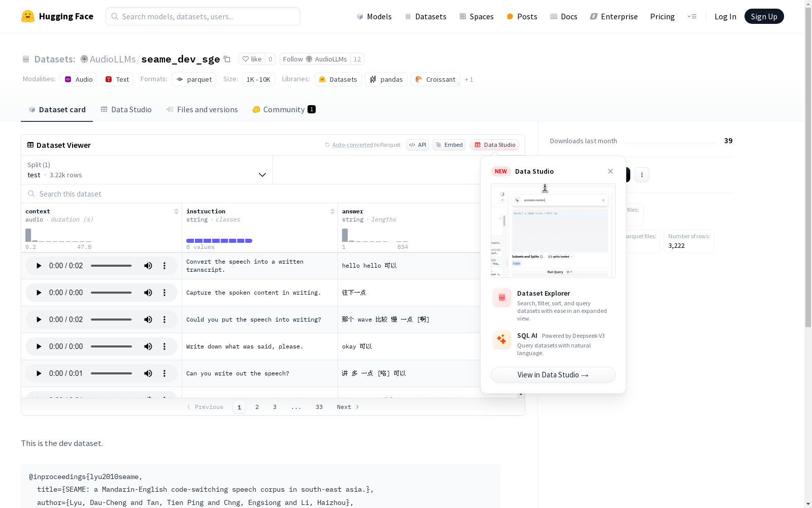Click View in Data Studio button
The width and height of the screenshot is (812, 508).
pos(553,375)
